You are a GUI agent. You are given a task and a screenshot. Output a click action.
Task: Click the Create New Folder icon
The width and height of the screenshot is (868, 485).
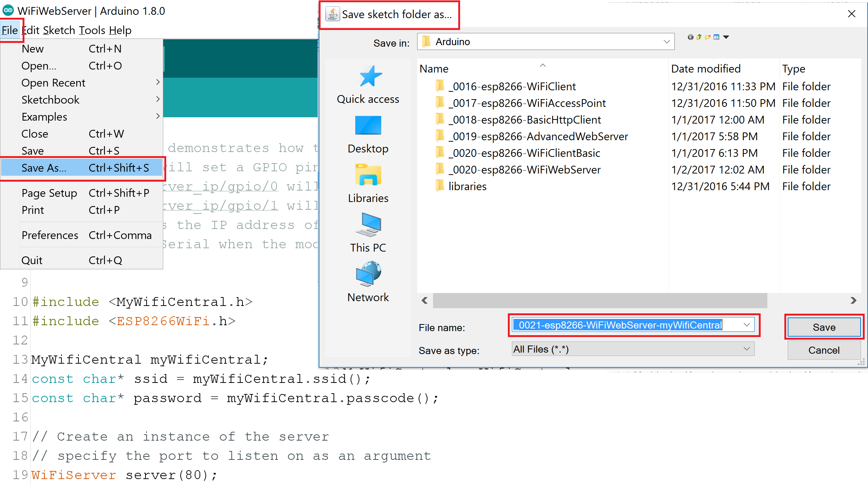(x=708, y=37)
